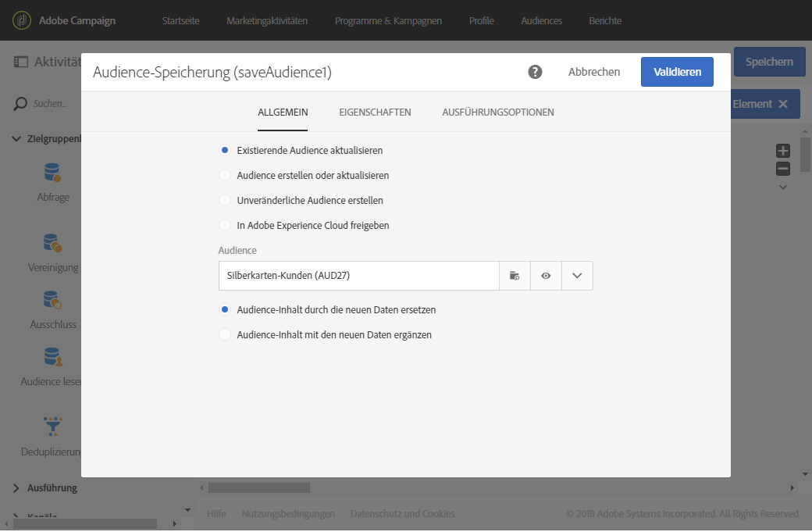Open the Hilfe footer link
The width and height of the screenshot is (812, 532).
[216, 514]
